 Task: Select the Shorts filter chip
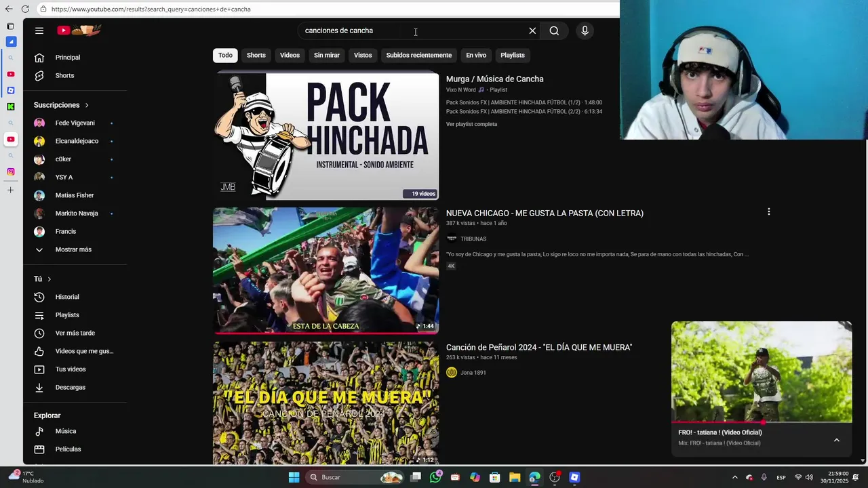point(256,55)
